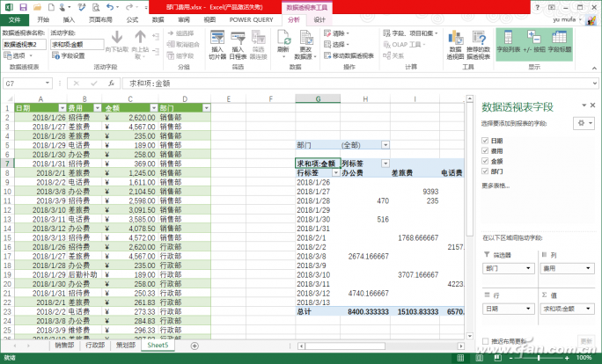
Task: Click the zoom slider handle
Action: pos(539,358)
